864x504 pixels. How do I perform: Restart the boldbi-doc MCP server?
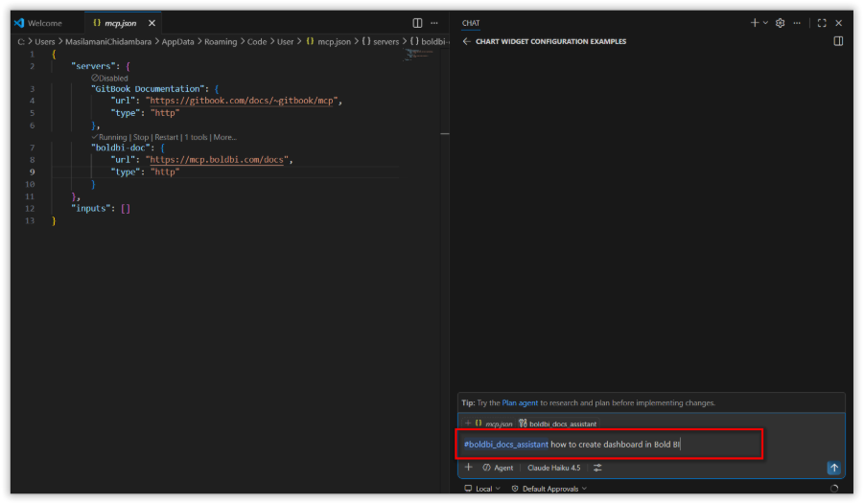(x=166, y=137)
